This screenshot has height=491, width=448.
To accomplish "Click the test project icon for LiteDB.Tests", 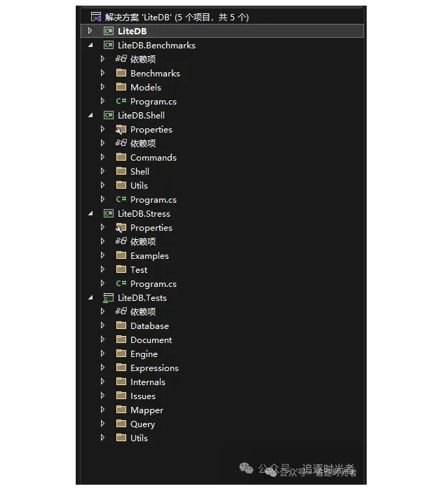I will pyautogui.click(x=109, y=297).
